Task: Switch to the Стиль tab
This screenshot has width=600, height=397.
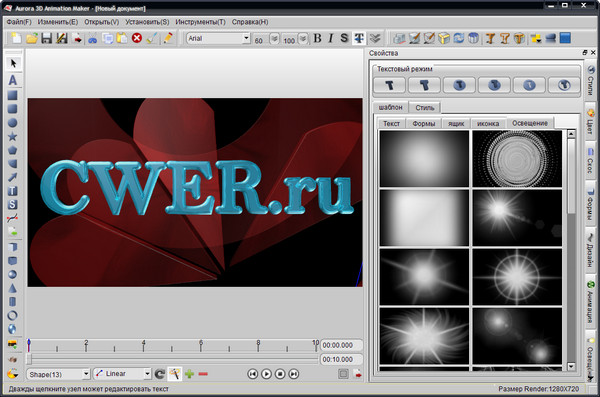Action: pos(425,108)
